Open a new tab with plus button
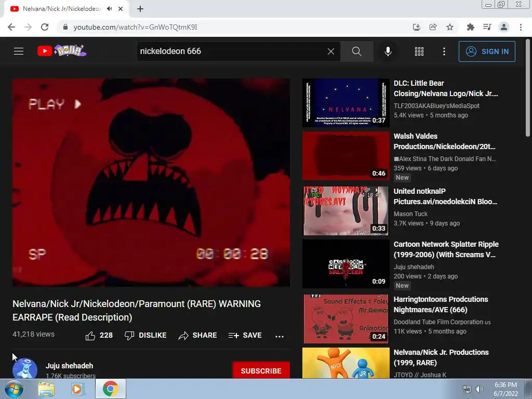This screenshot has width=532, height=399. 140,9
